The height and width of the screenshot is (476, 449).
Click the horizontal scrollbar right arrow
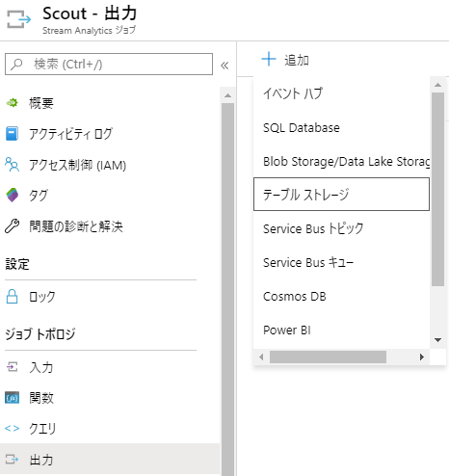(422, 357)
